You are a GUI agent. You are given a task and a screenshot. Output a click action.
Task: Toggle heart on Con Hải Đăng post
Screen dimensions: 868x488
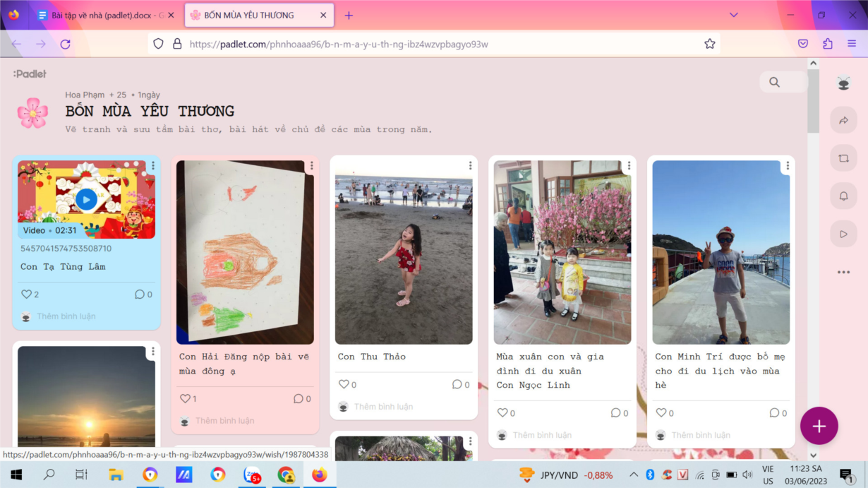coord(186,399)
